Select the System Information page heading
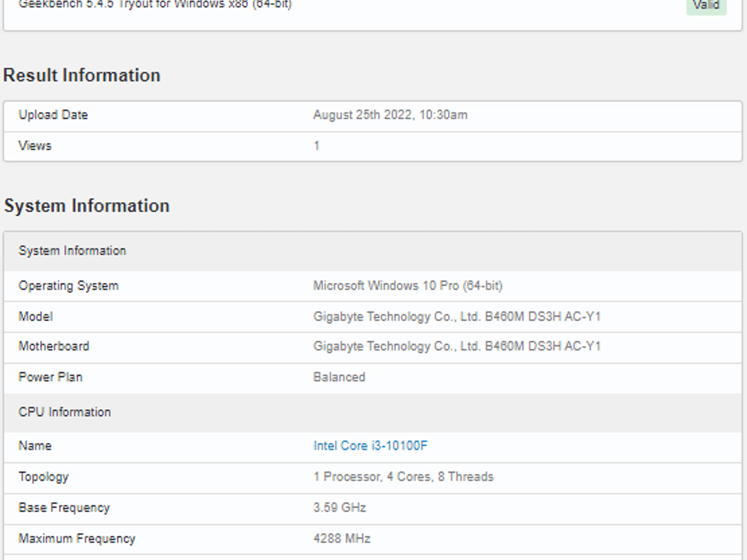Image resolution: width=747 pixels, height=560 pixels. click(x=86, y=206)
